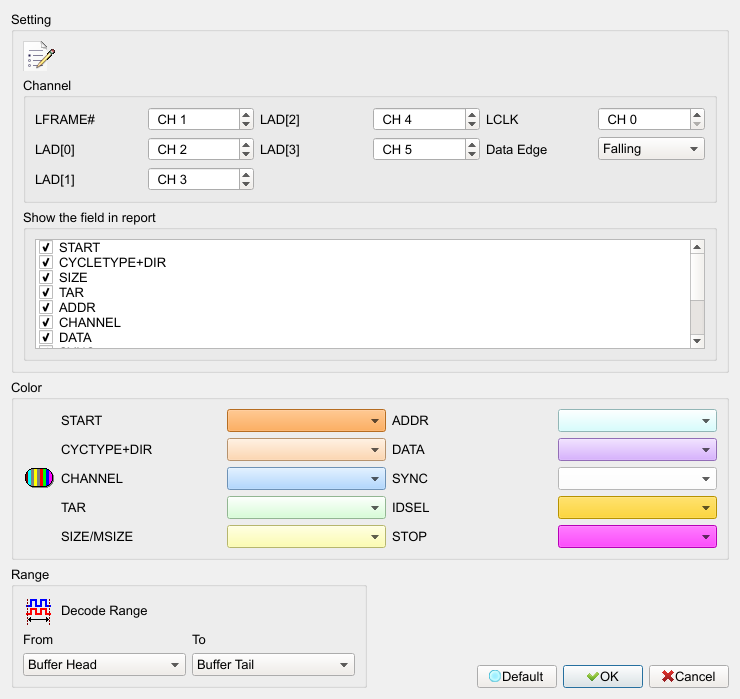
Task: Click field list scrollbar up arrow
Action: [697, 247]
